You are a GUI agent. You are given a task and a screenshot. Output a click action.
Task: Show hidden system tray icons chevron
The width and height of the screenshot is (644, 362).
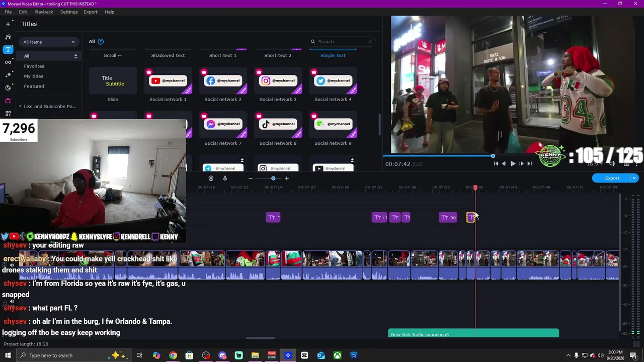tap(569, 355)
